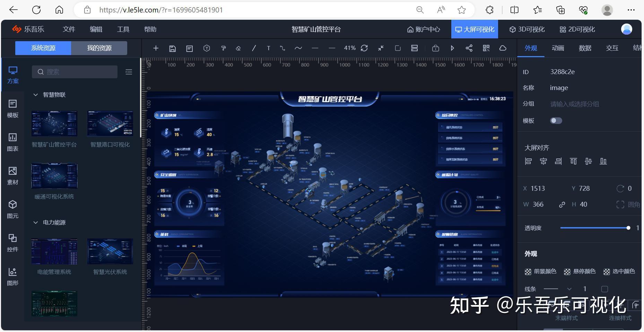Viewport: 644px width, 332px height.
Task: Collapse the 电力能源 section
Action: point(35,222)
